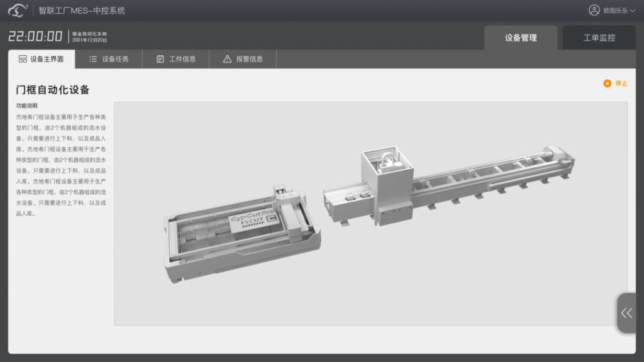
Task: Click the 停止 status text
Action: [621, 84]
